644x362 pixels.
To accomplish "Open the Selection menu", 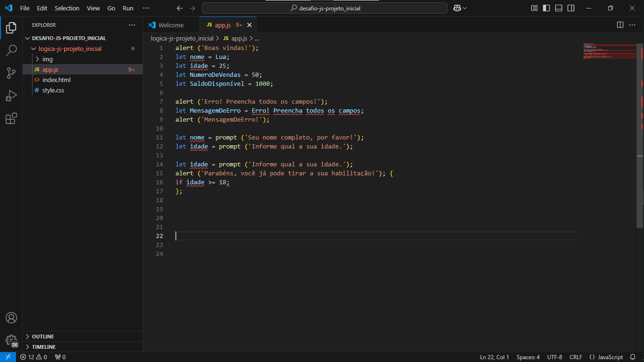I will click(67, 8).
